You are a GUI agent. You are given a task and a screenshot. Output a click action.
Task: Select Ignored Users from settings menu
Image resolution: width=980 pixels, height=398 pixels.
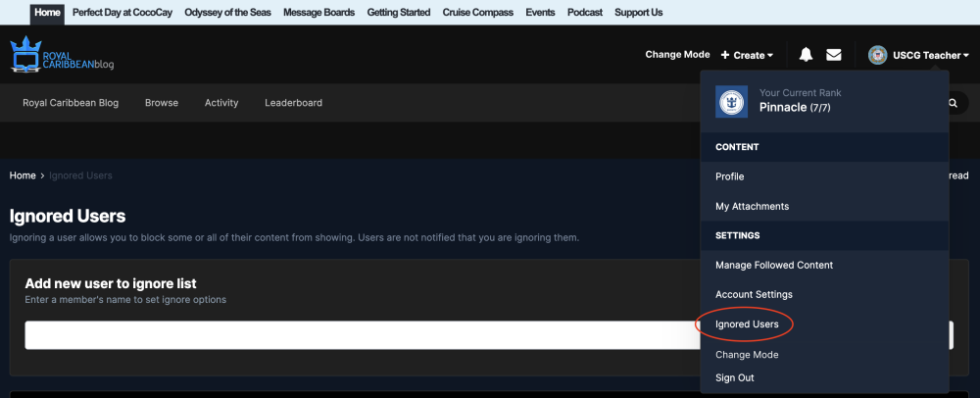(x=747, y=324)
